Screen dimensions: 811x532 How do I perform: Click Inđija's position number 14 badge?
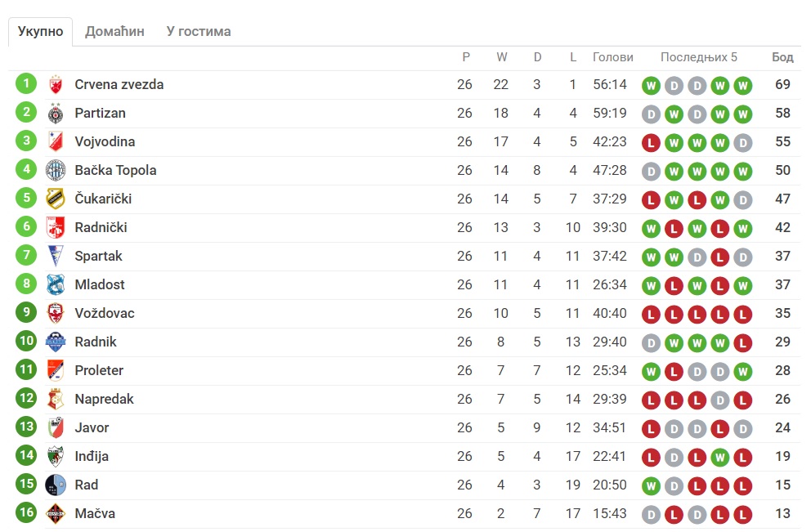(26, 455)
